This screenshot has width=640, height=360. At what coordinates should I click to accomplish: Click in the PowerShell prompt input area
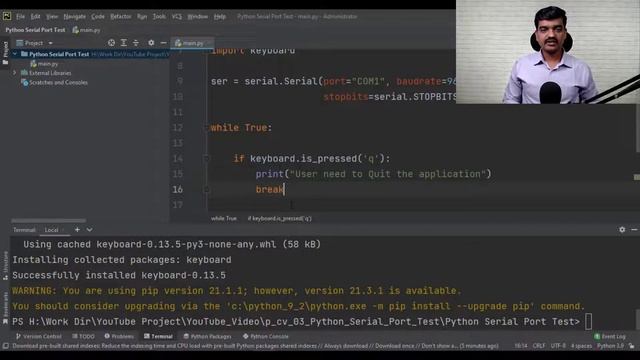point(589,322)
